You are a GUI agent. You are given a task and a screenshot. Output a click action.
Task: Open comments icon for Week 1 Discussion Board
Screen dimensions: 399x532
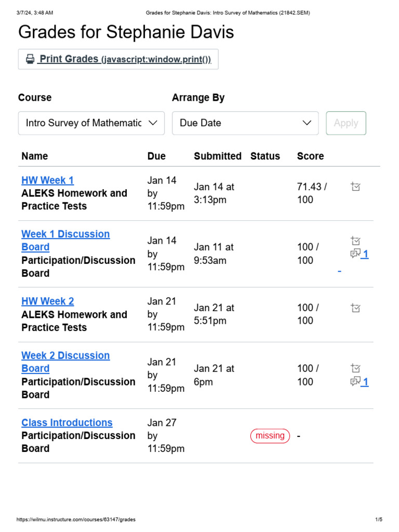[356, 254]
